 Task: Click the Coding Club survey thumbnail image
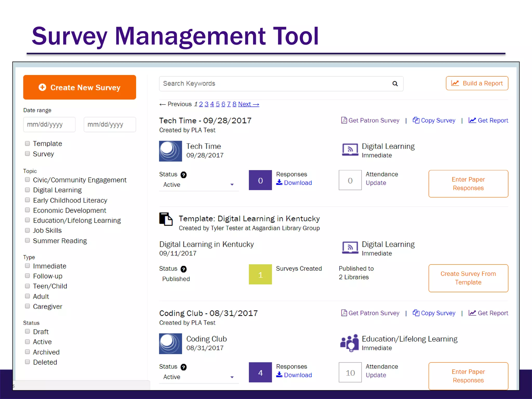pos(170,344)
